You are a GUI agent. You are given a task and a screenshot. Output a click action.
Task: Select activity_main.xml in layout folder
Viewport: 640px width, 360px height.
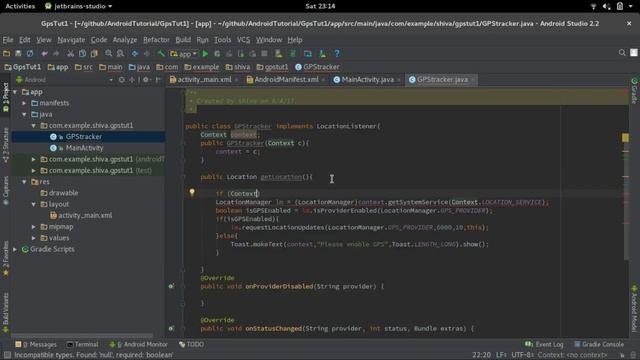point(85,215)
